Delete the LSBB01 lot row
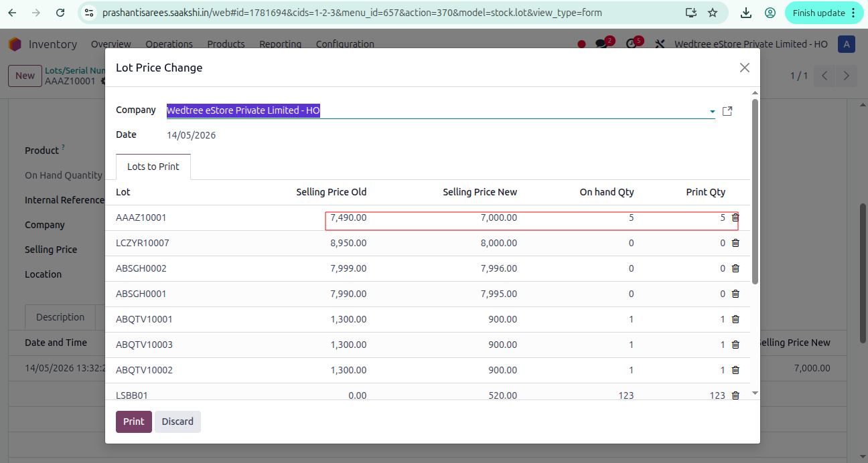 pyautogui.click(x=735, y=395)
